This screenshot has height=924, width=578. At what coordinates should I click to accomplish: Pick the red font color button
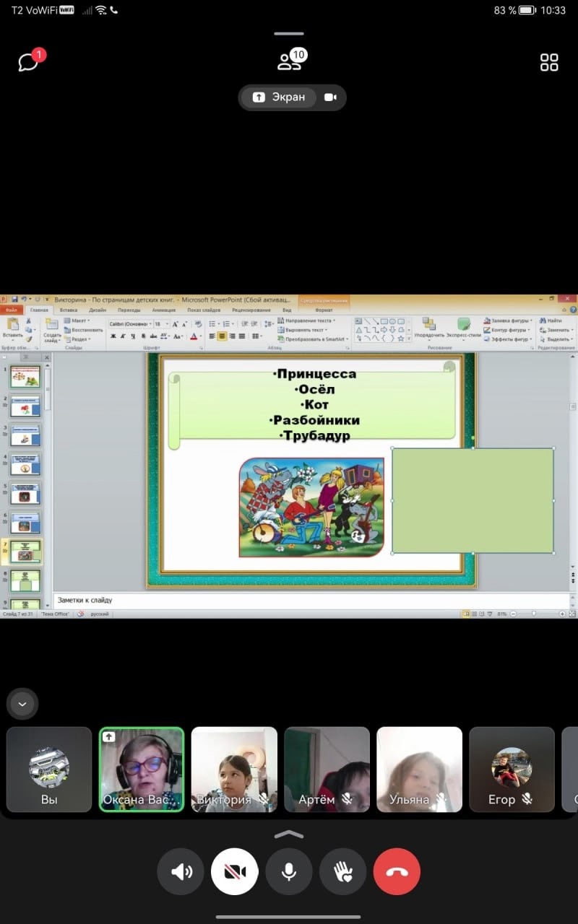(x=194, y=336)
